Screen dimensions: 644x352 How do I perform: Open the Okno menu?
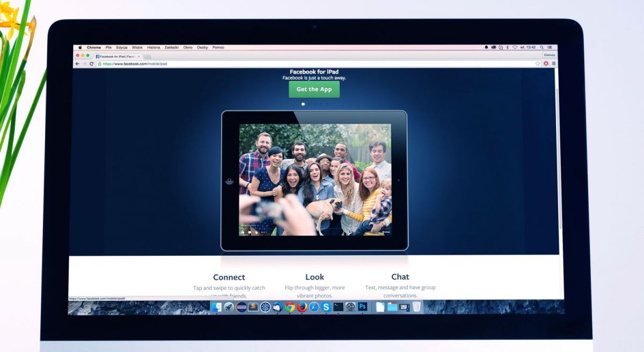(x=188, y=47)
